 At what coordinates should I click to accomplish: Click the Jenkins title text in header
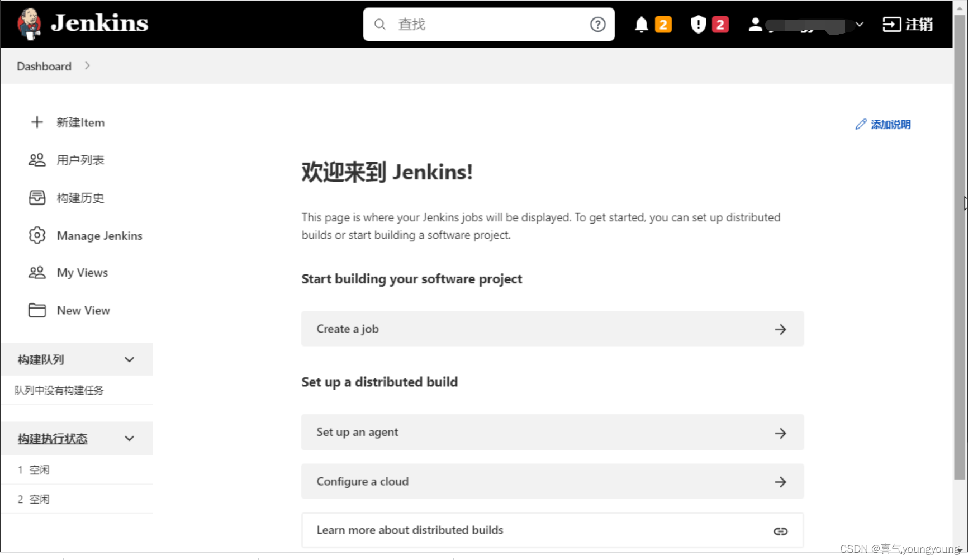(x=99, y=23)
